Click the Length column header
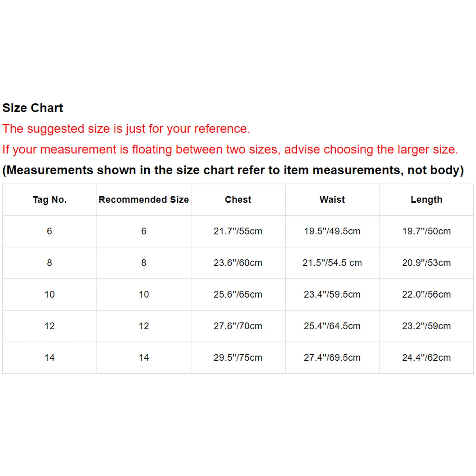The height and width of the screenshot is (476, 476). 426,200
